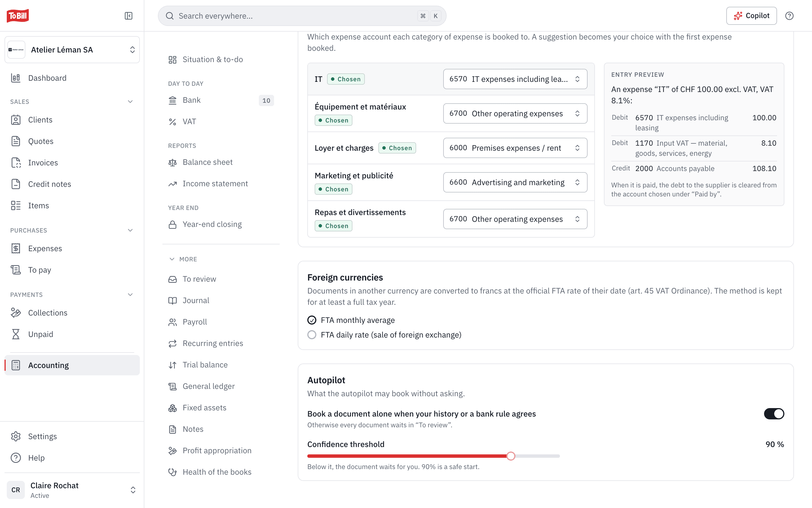Open the Copilot assistant
This screenshot has height=508, width=812.
click(751, 16)
